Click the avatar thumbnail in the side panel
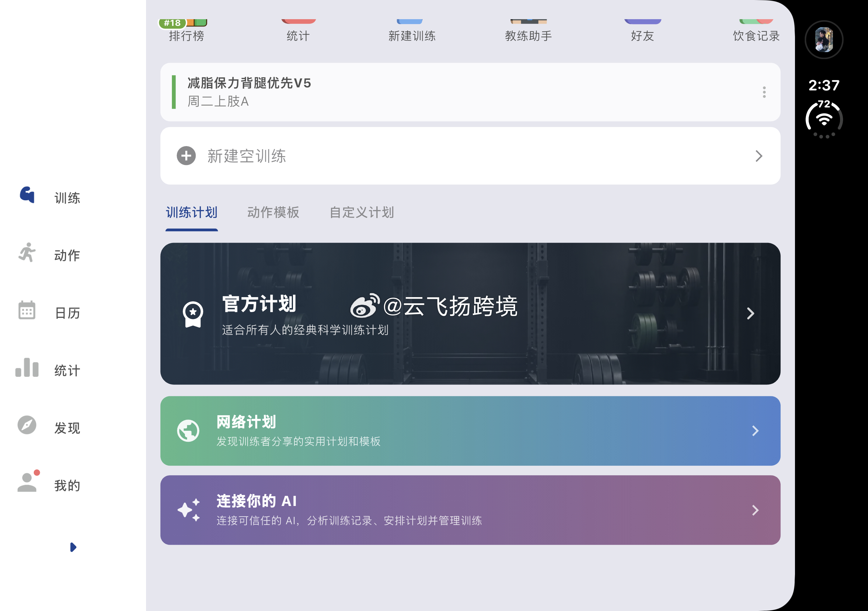868x611 pixels. [824, 39]
